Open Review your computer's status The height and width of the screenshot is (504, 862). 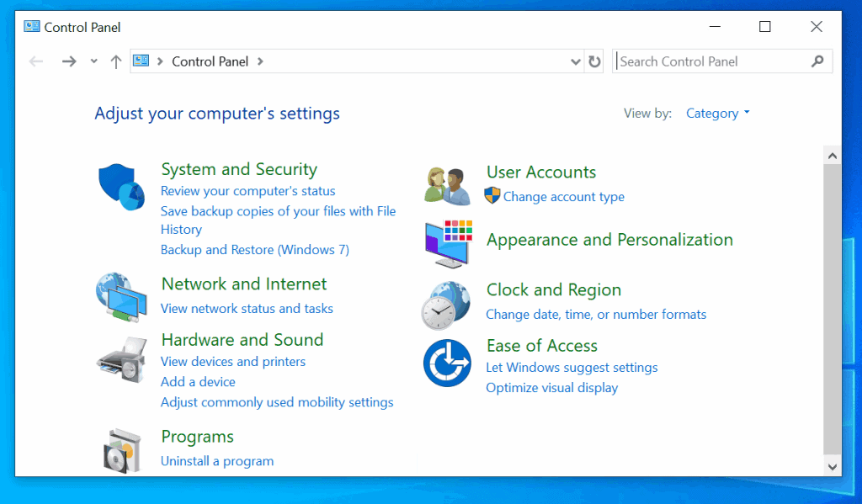pyautogui.click(x=248, y=191)
